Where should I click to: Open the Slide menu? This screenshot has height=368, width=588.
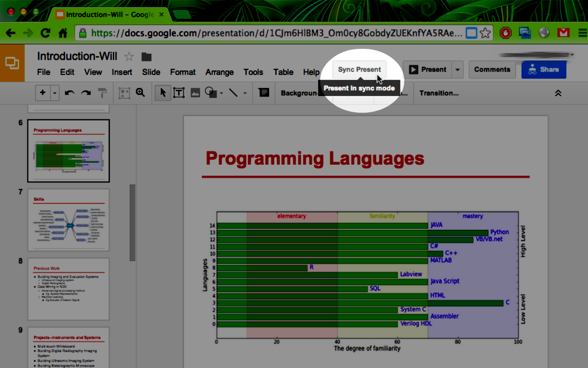[x=151, y=72]
